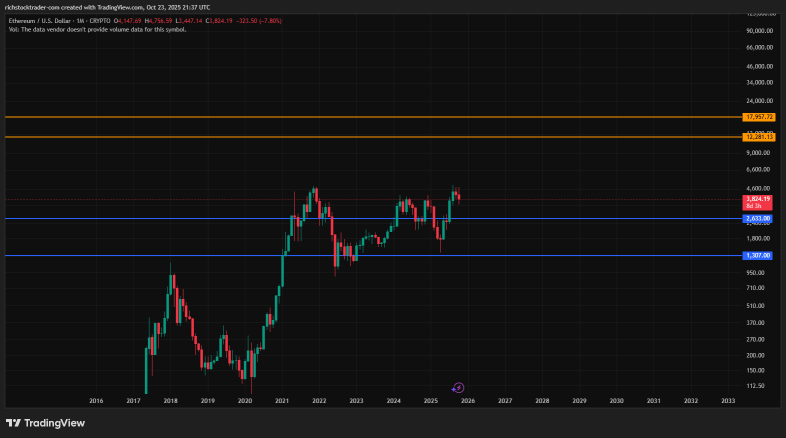The image size is (786, 438).
Task: Select the lower orange horizontal line
Action: (x=370, y=136)
